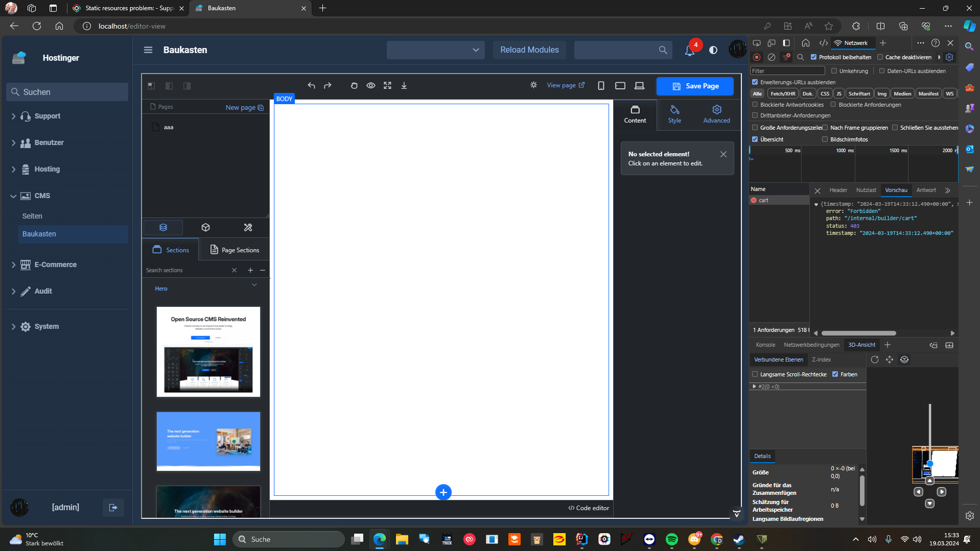Dismiss the No selected element notice
The image size is (980, 551).
[x=724, y=154]
